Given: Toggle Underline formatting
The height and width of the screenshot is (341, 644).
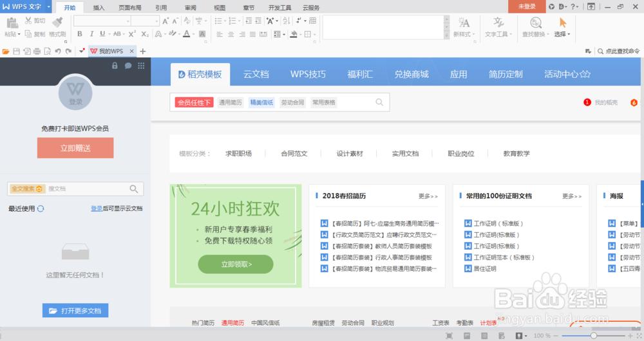Looking at the screenshot, I should click(x=102, y=34).
